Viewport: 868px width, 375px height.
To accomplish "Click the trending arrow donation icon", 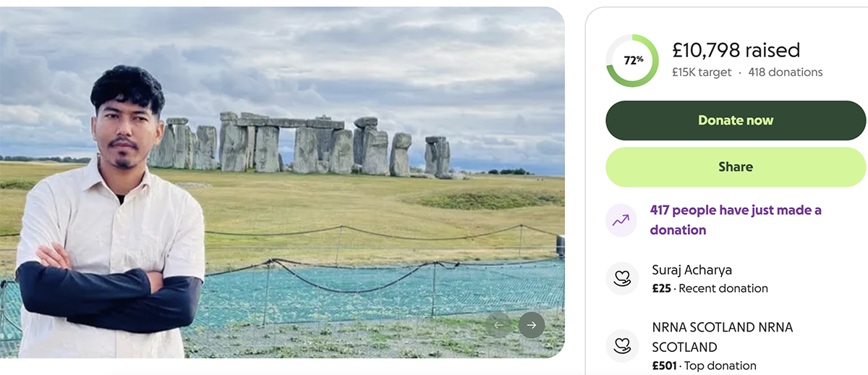I will [621, 221].
